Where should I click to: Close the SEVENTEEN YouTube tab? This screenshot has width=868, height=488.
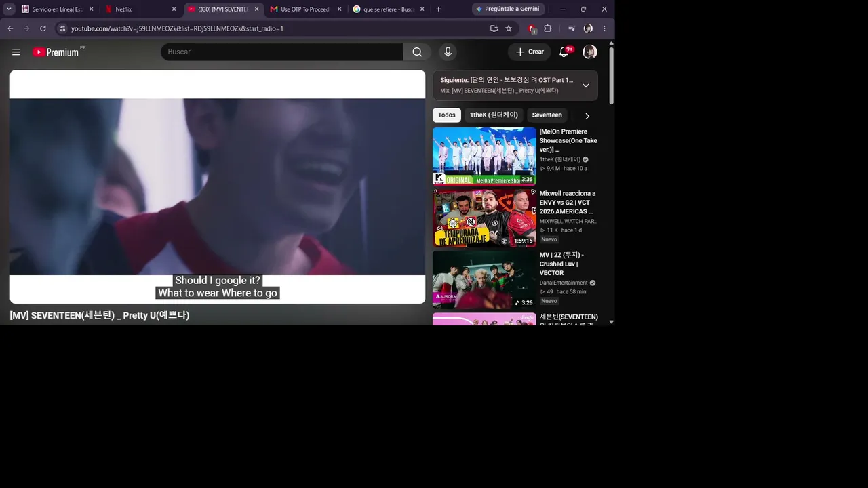[x=256, y=9]
